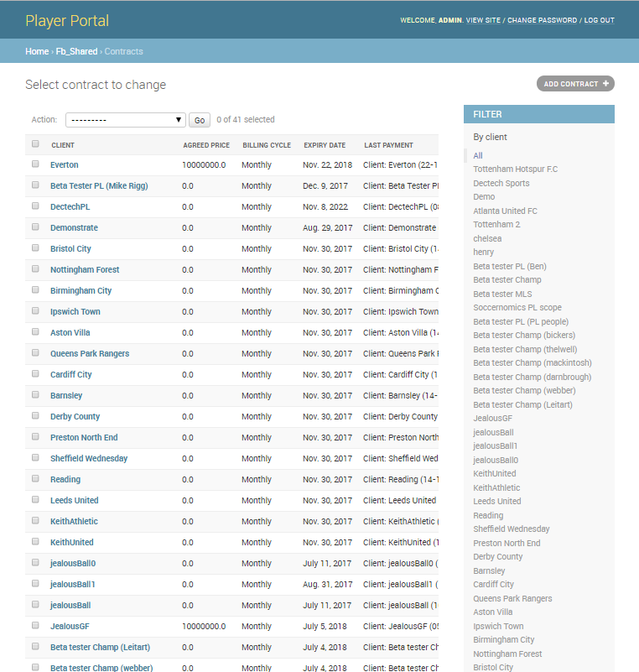Tick the Demonstrate row checkbox
The image size is (639, 672).
click(35, 227)
